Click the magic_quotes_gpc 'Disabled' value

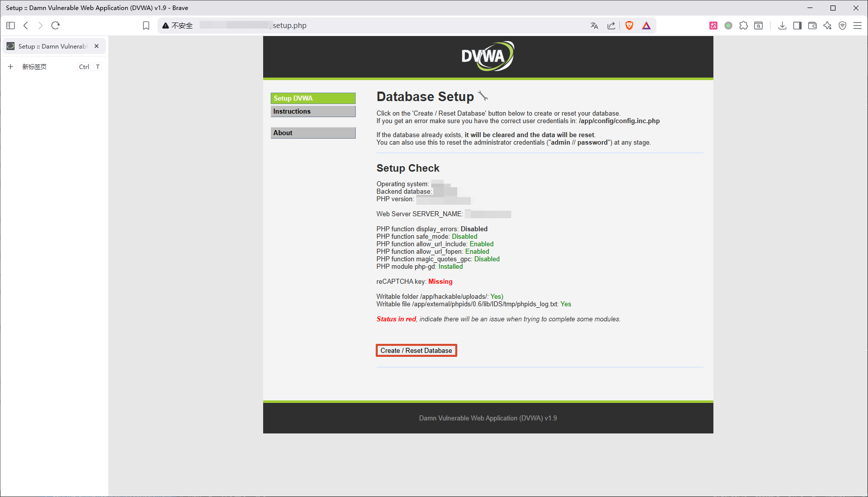[487, 259]
